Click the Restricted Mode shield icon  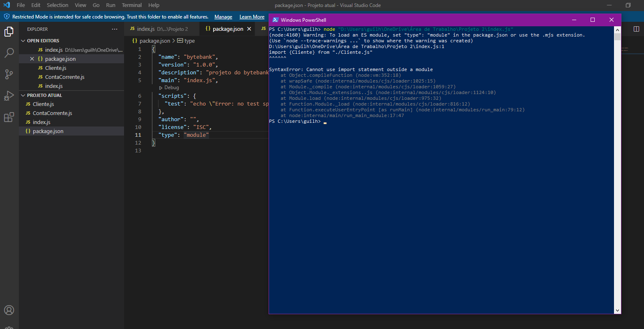click(x=7, y=17)
